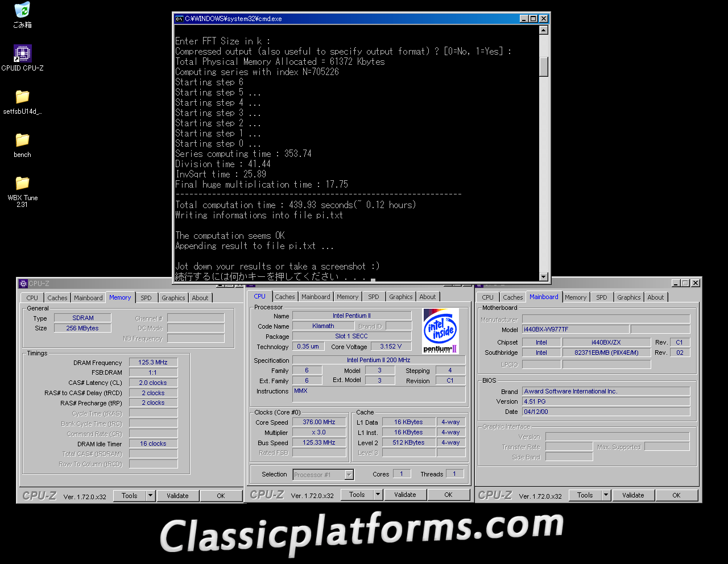Click the BIOS Brand Award Software field
Viewport: 728px width, 564px height.
point(606,391)
